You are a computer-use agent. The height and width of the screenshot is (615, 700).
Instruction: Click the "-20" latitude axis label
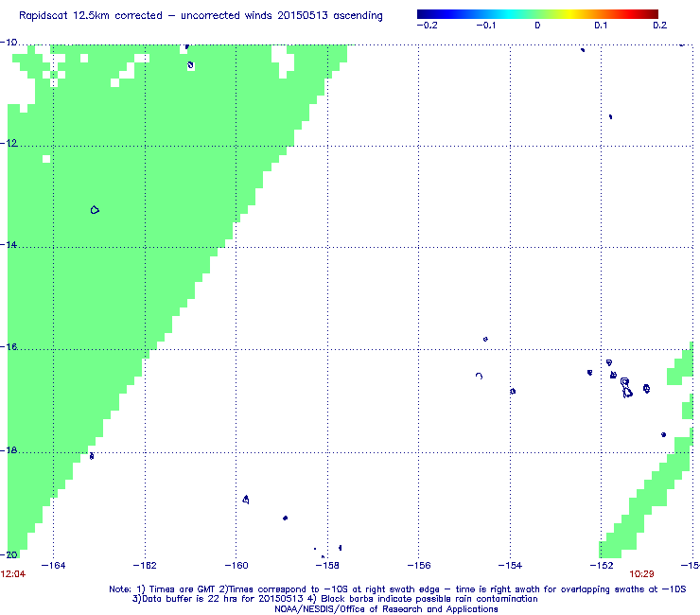(9, 554)
